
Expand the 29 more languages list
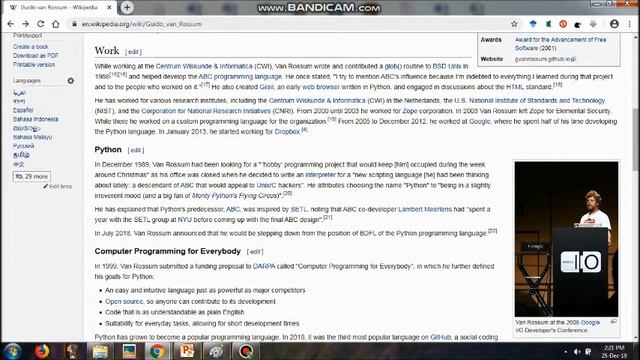tap(32, 176)
